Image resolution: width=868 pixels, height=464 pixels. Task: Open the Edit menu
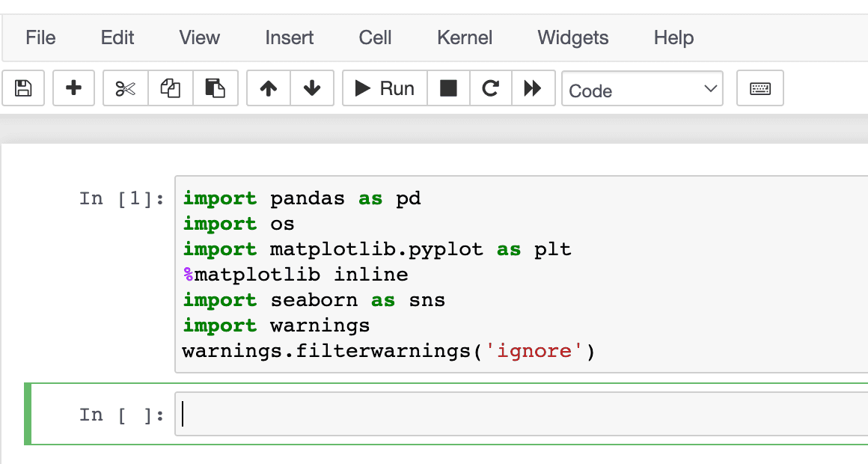[117, 37]
